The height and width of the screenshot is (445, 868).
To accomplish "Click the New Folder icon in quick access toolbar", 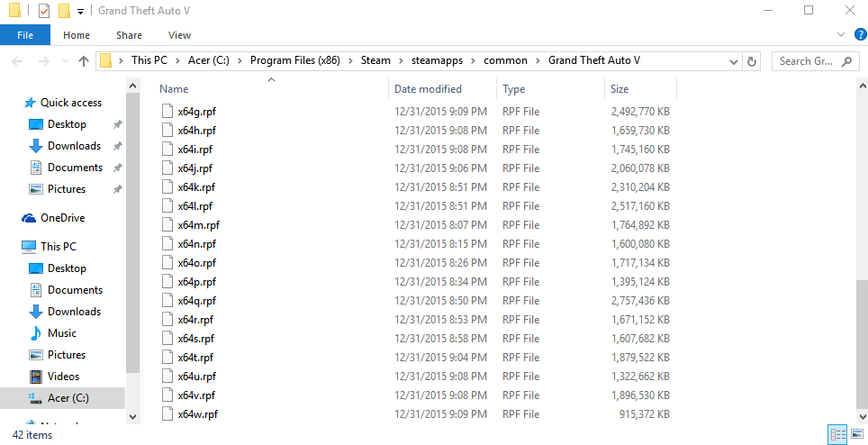I will tap(64, 11).
